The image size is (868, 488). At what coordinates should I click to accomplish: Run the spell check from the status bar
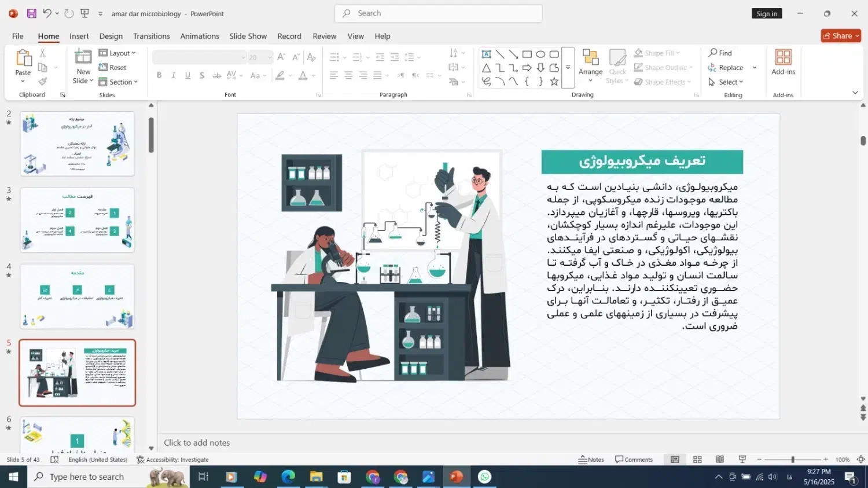coord(54,460)
